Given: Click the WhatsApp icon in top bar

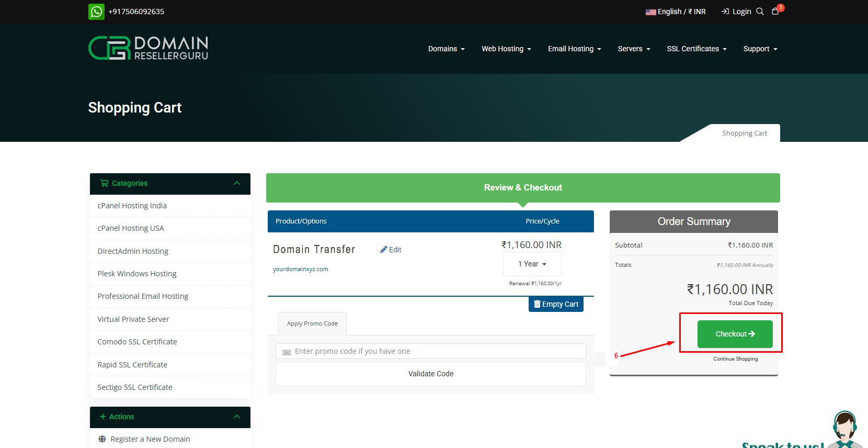Looking at the screenshot, I should coord(96,12).
